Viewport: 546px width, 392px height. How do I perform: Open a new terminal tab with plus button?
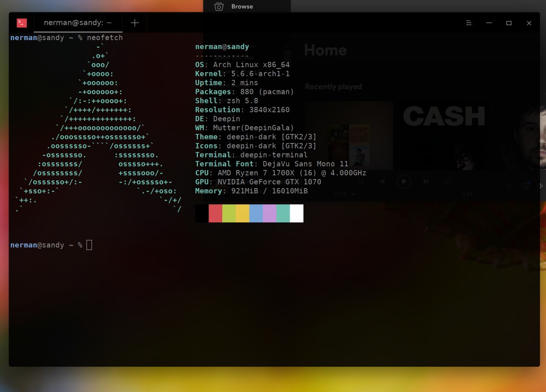pos(135,23)
